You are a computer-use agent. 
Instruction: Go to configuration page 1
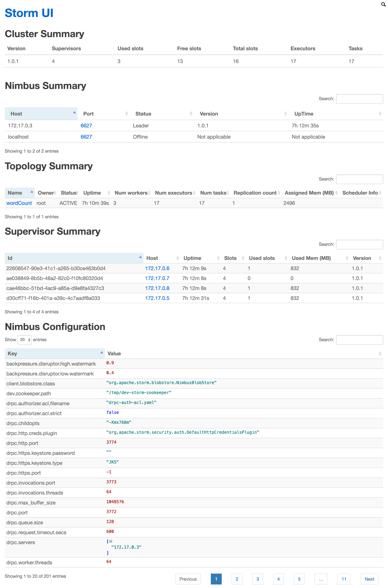[216, 579]
